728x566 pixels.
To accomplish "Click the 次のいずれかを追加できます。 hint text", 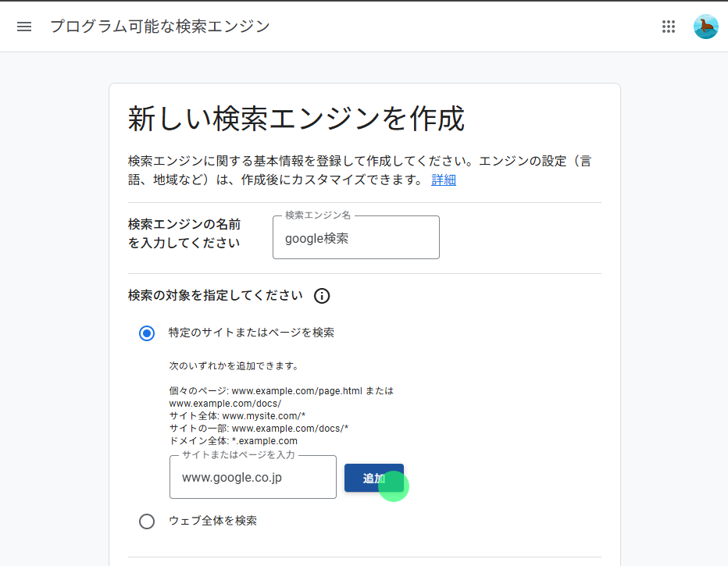I will coord(234,365).
